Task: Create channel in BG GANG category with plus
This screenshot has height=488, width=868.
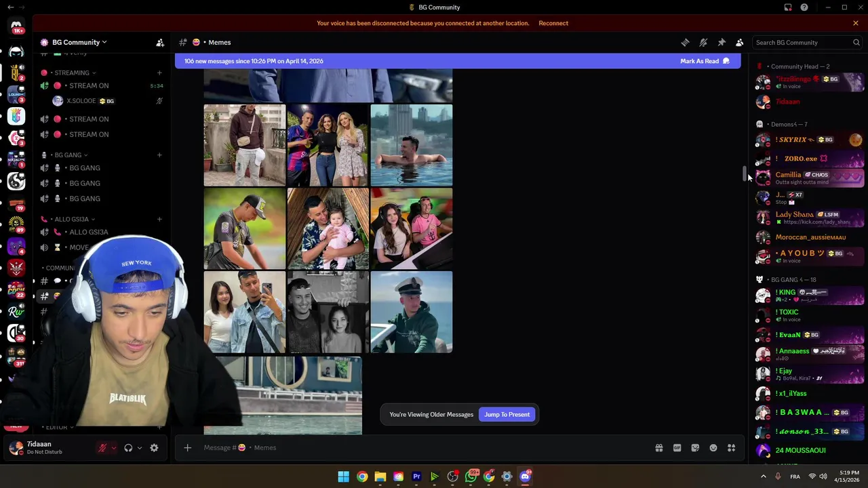Action: pyautogui.click(x=159, y=155)
